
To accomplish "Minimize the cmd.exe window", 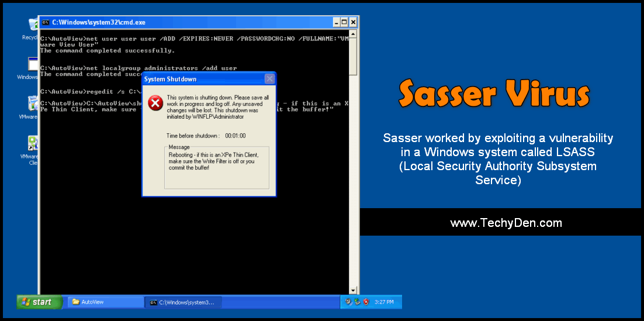I will [x=337, y=23].
